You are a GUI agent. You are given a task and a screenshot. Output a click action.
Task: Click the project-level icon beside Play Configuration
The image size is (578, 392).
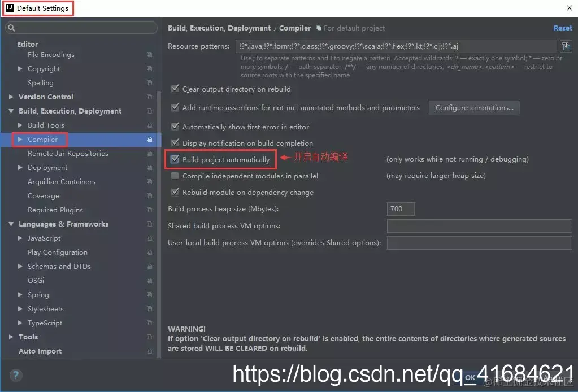click(149, 252)
